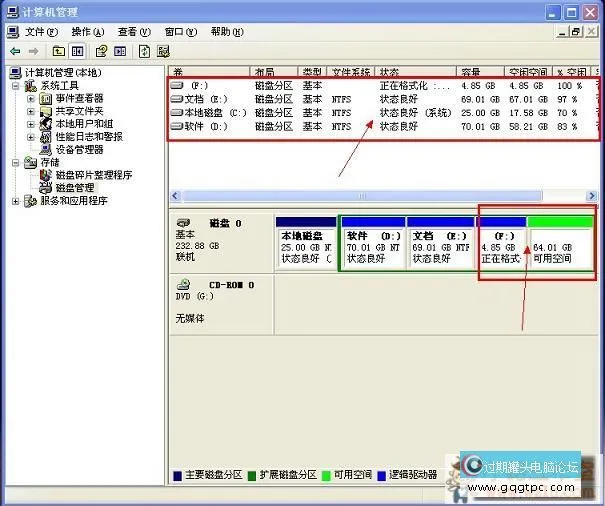Click the disk settings icon at toolbar end
The image size is (605, 506).
click(163, 51)
